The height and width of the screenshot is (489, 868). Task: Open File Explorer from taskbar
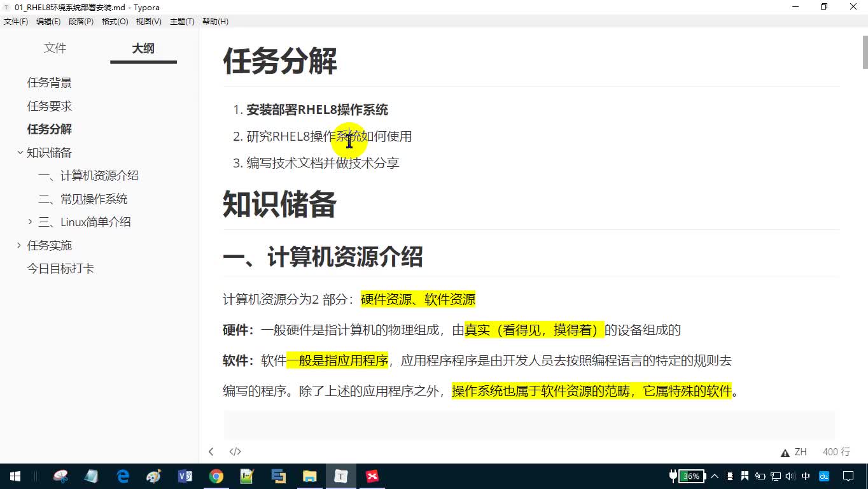click(x=310, y=476)
